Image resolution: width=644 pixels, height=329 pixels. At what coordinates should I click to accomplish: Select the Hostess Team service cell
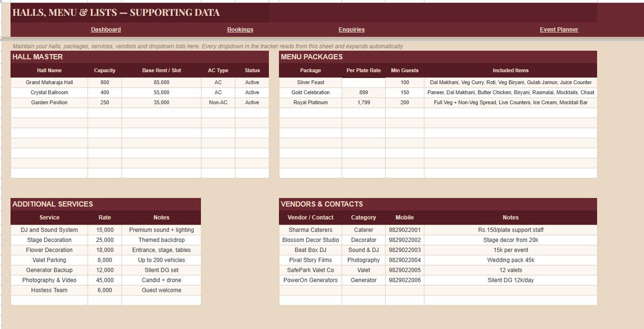pos(49,290)
